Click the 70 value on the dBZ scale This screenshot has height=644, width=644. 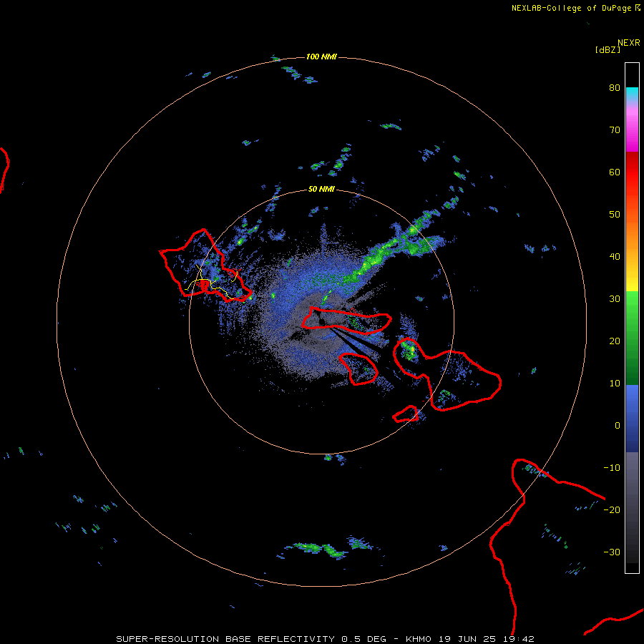point(615,130)
